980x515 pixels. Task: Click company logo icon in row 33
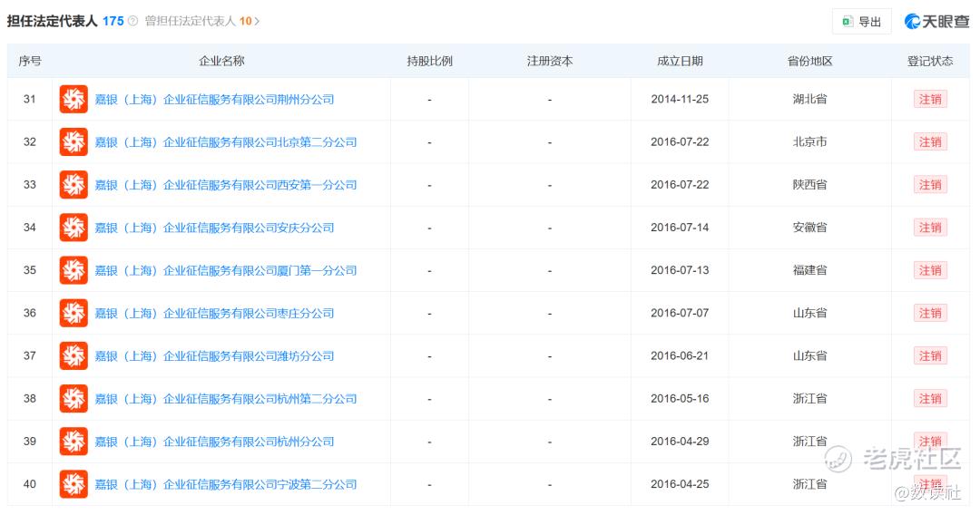(x=73, y=185)
